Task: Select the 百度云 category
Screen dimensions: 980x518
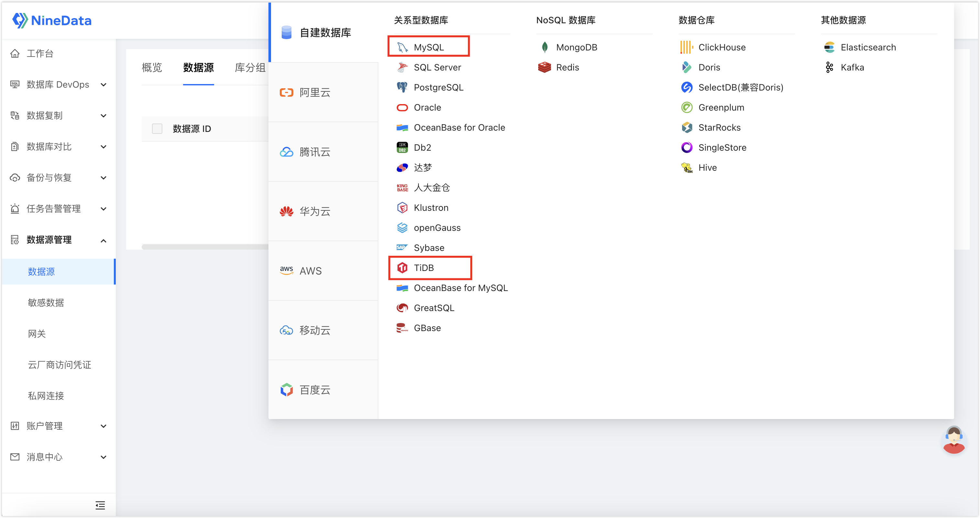Action: (324, 390)
